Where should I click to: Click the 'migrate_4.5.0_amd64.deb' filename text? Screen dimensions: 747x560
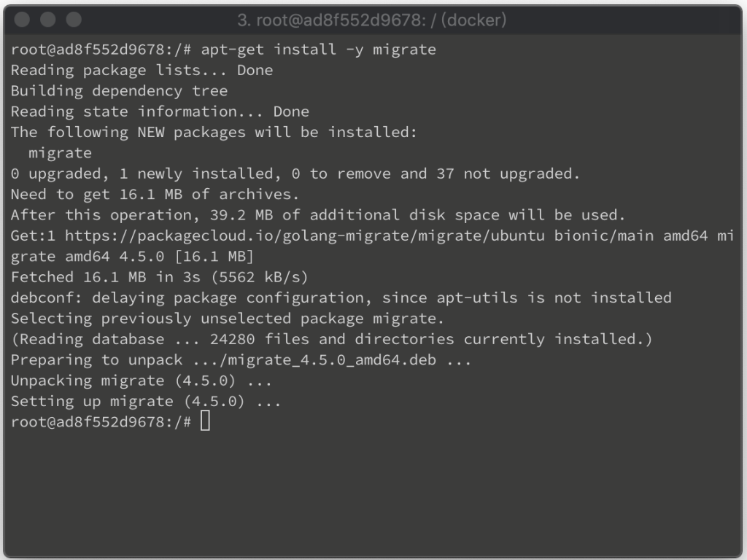pyautogui.click(x=332, y=360)
